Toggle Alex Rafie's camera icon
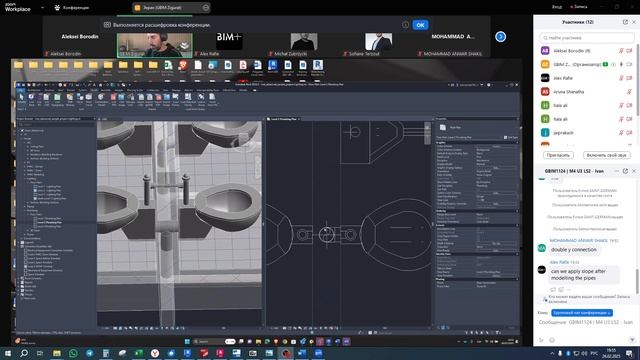Image resolution: width=640 pixels, height=360 pixels. click(x=629, y=78)
